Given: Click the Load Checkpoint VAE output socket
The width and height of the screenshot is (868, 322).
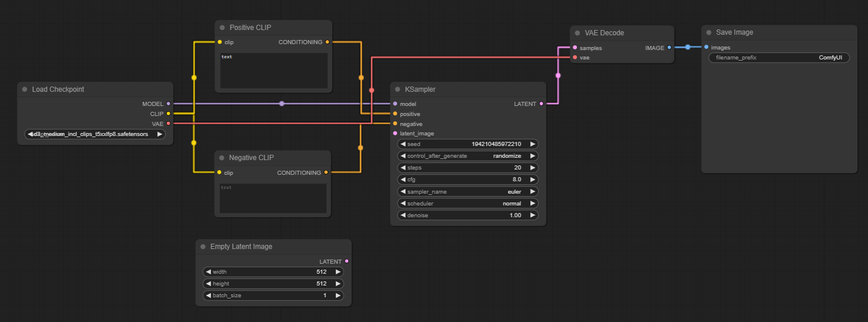Looking at the screenshot, I should (169, 124).
